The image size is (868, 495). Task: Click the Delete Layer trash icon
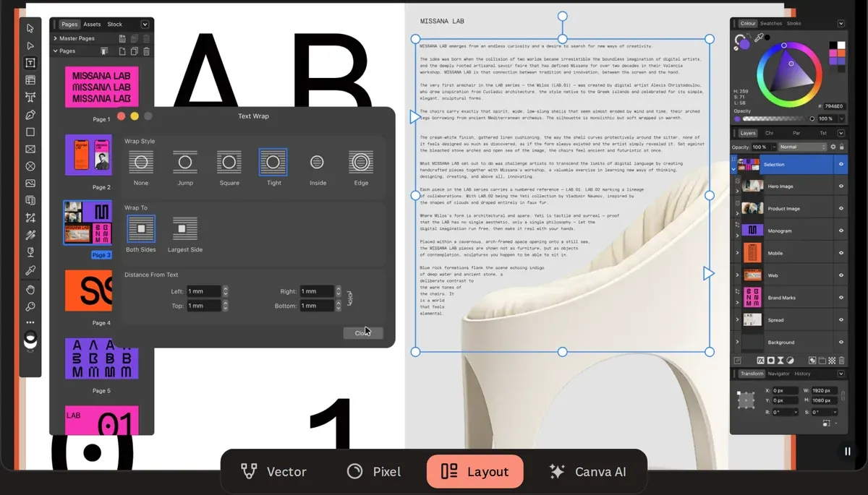coord(842,360)
